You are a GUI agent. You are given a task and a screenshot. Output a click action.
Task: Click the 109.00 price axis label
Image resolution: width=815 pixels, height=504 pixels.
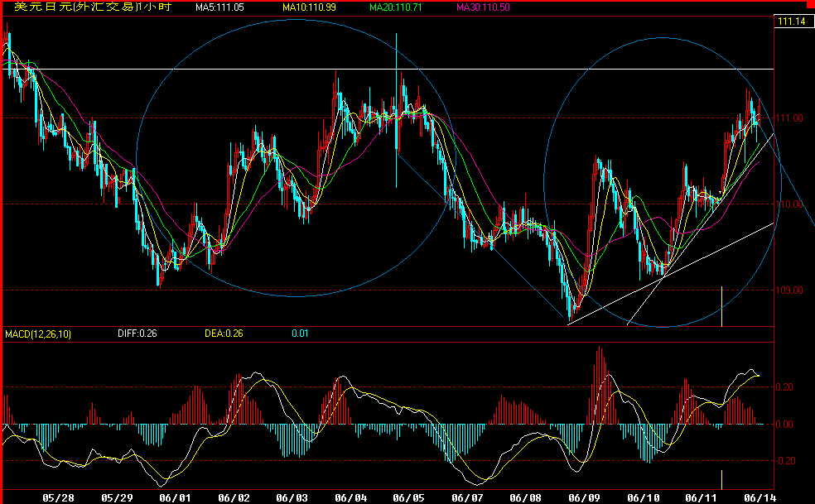coord(791,290)
